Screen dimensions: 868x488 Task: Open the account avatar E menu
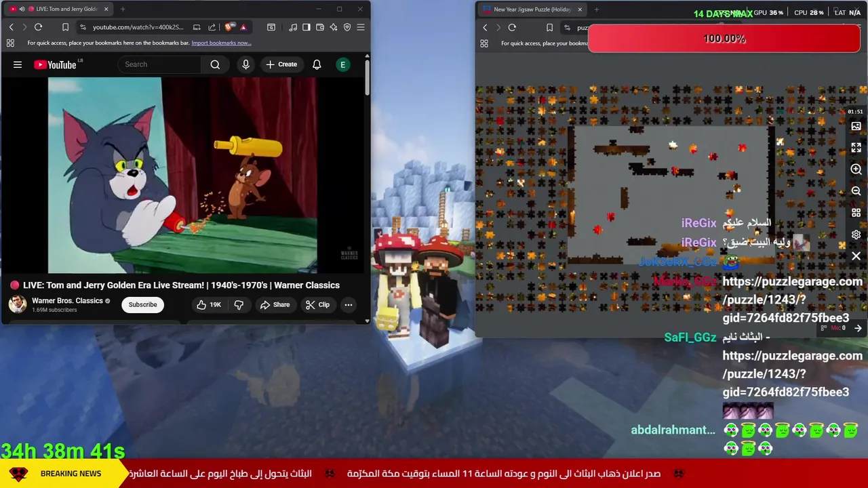coord(342,64)
